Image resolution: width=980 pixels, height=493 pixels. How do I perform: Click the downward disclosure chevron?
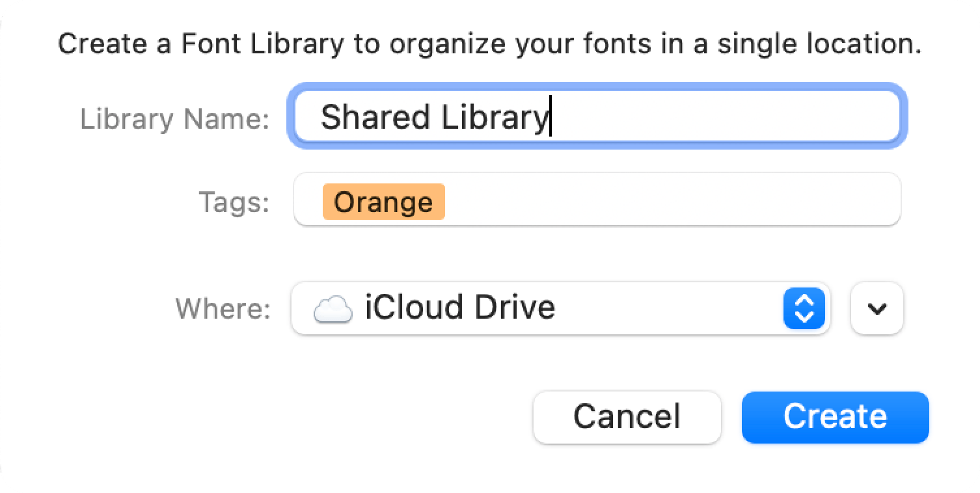(876, 308)
